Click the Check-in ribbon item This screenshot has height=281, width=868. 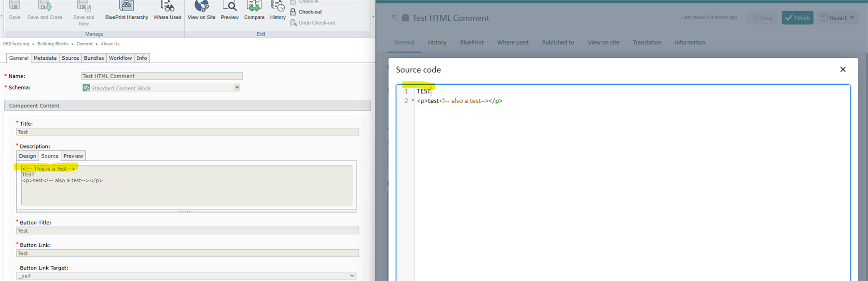coord(304,2)
